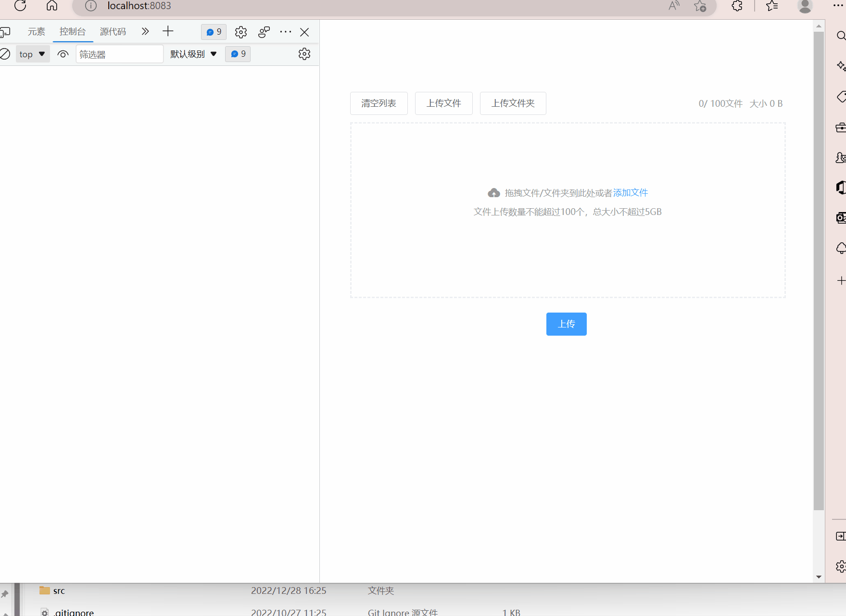The width and height of the screenshot is (846, 616).
Task: Open the top context dropdown
Action: (33, 54)
